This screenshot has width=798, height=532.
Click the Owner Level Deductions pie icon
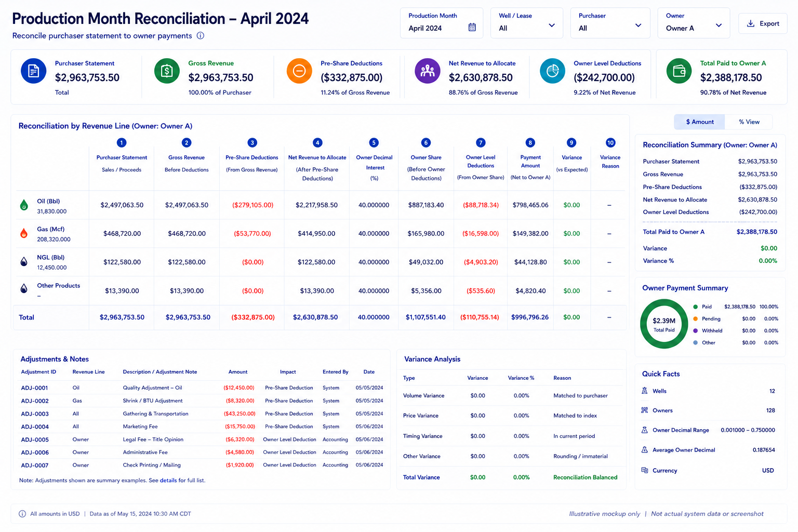click(553, 71)
